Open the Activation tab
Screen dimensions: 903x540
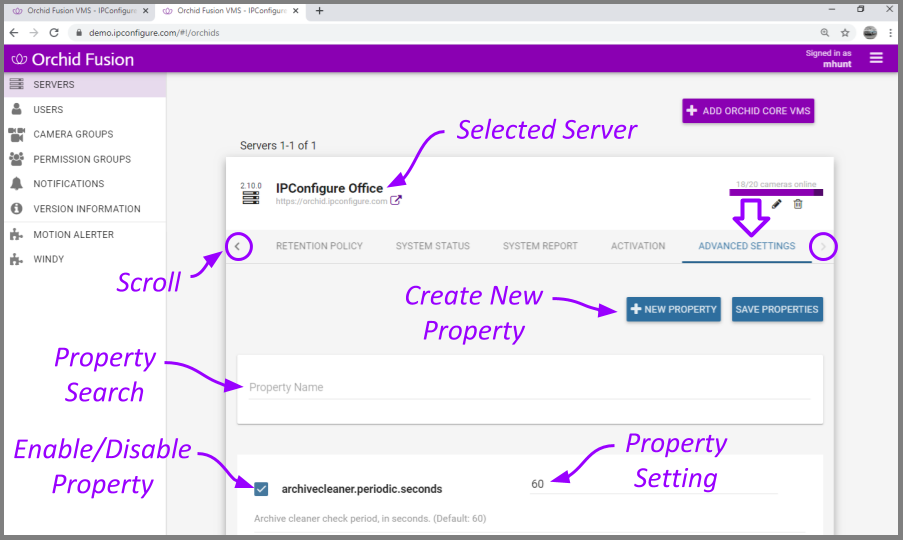coord(638,246)
